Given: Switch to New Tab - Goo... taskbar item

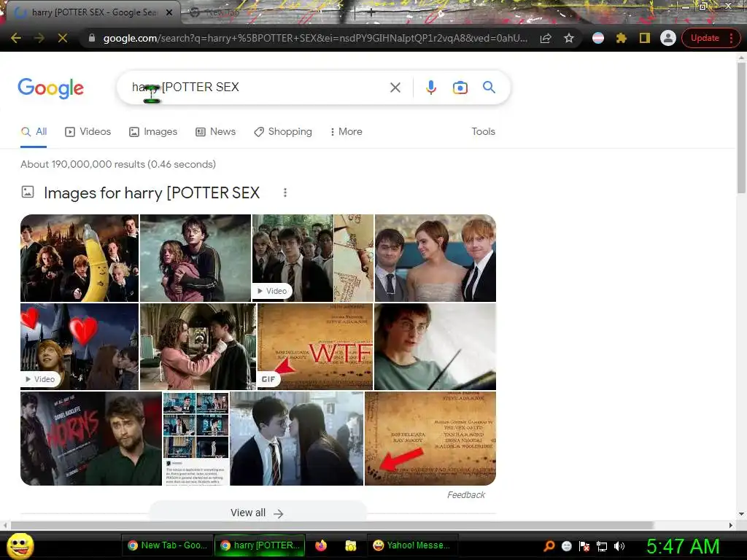Looking at the screenshot, I should pyautogui.click(x=167, y=545).
